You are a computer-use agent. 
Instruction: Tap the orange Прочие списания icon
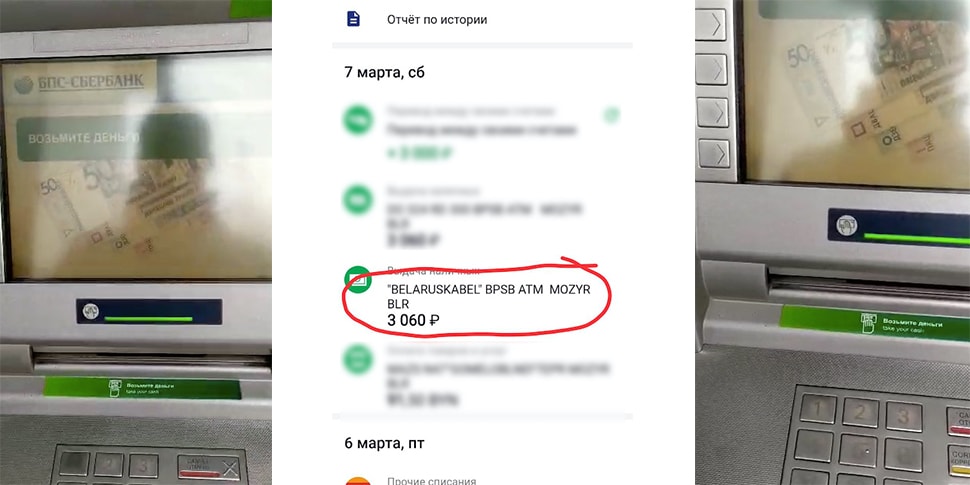[358, 481]
